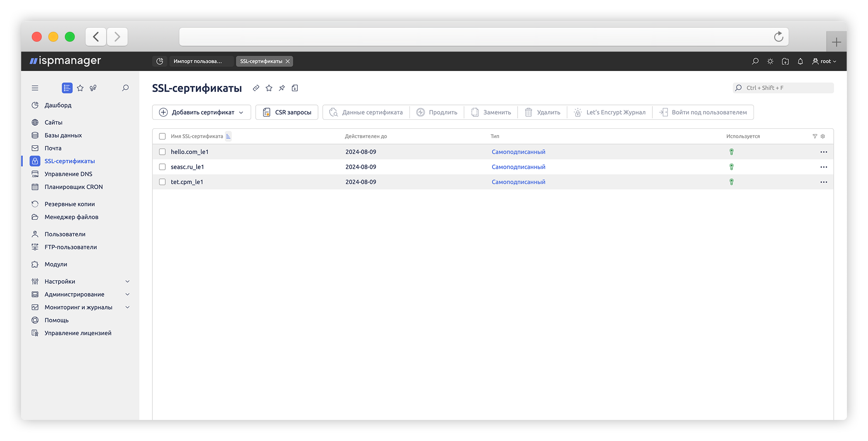The width and height of the screenshot is (868, 441).
Task: Select SSL-сертификаты in the sidebar
Action: point(69,161)
